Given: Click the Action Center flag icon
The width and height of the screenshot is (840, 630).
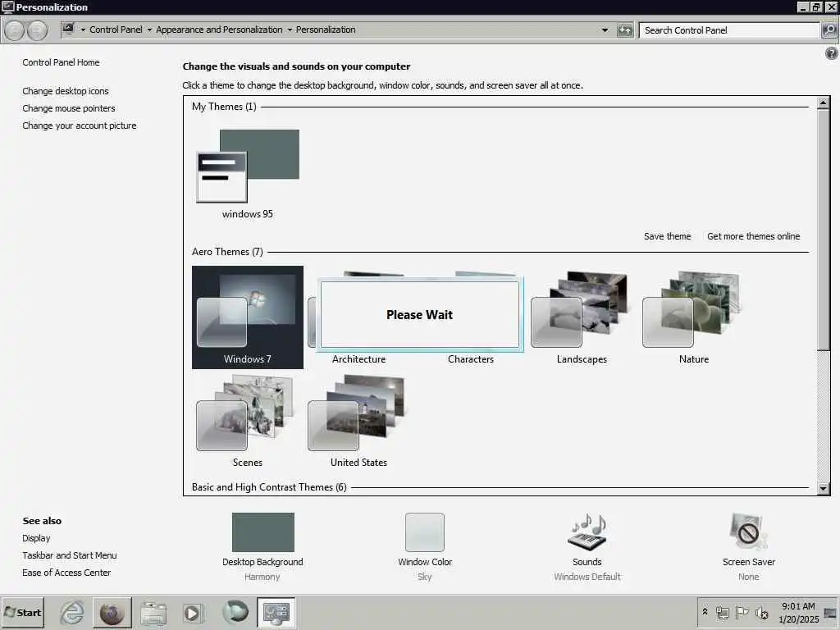Looking at the screenshot, I should pyautogui.click(x=742, y=612).
